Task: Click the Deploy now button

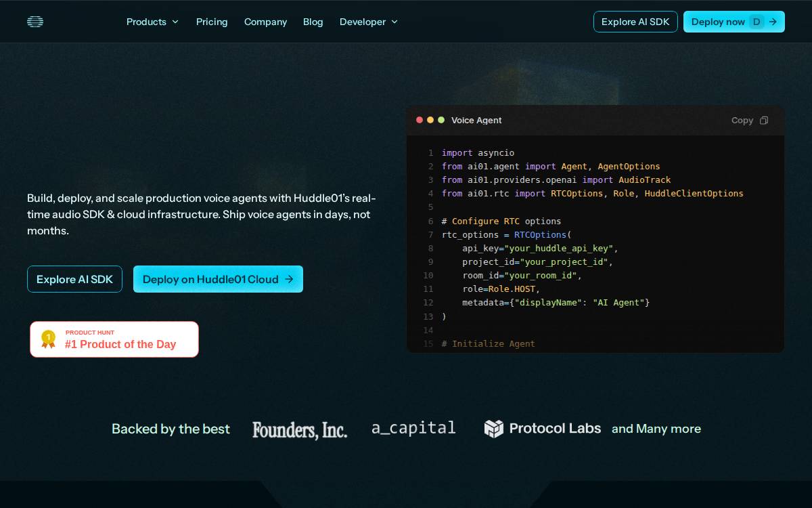Action: click(734, 22)
